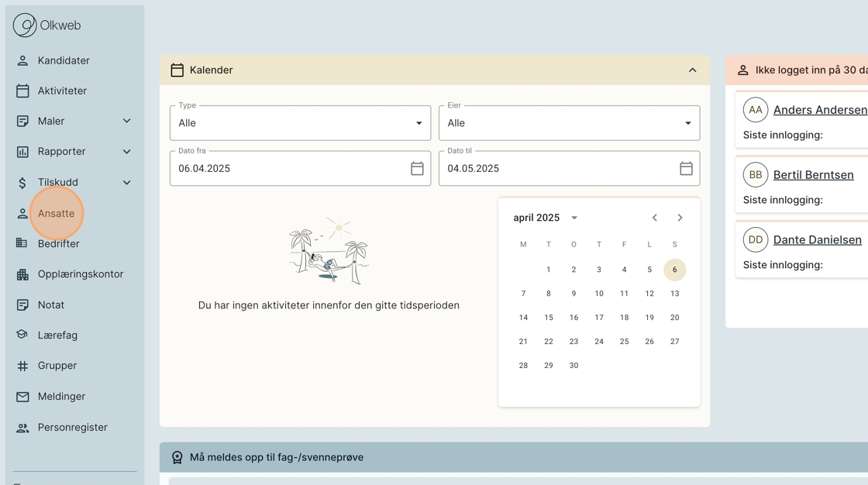Select April 30 in the calendar
Viewport: 868px width, 485px height.
click(573, 366)
